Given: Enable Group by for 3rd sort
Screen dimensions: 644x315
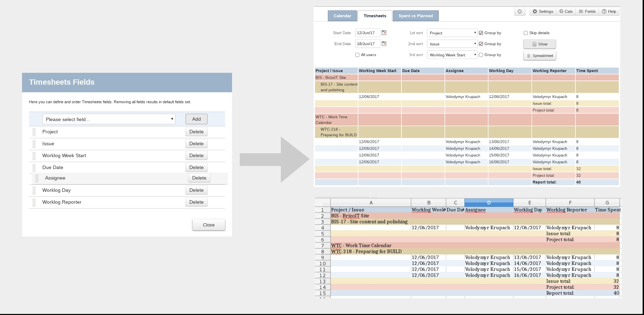Looking at the screenshot, I should click(481, 55).
